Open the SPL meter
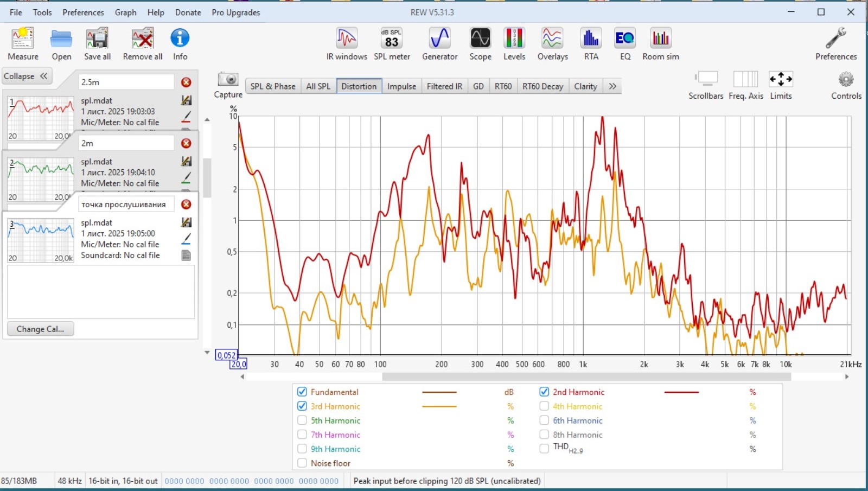868x491 pixels. (x=392, y=43)
